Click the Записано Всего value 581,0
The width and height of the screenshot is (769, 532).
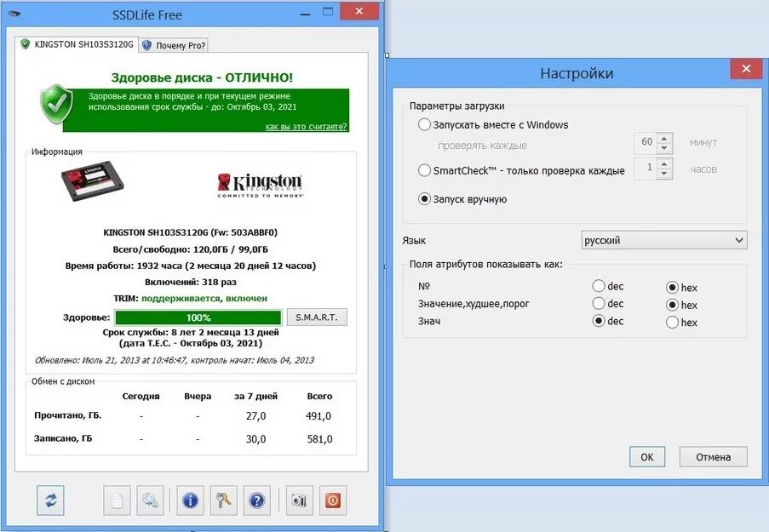point(319,439)
